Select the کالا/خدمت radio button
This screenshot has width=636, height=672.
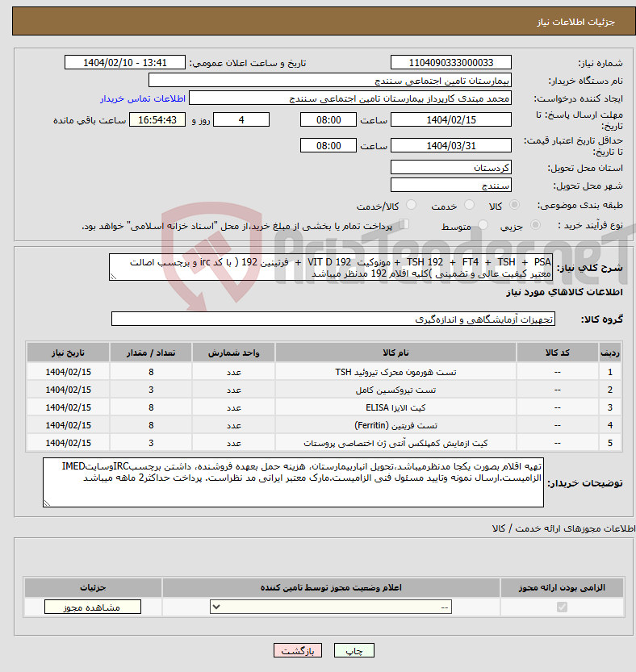[411, 205]
